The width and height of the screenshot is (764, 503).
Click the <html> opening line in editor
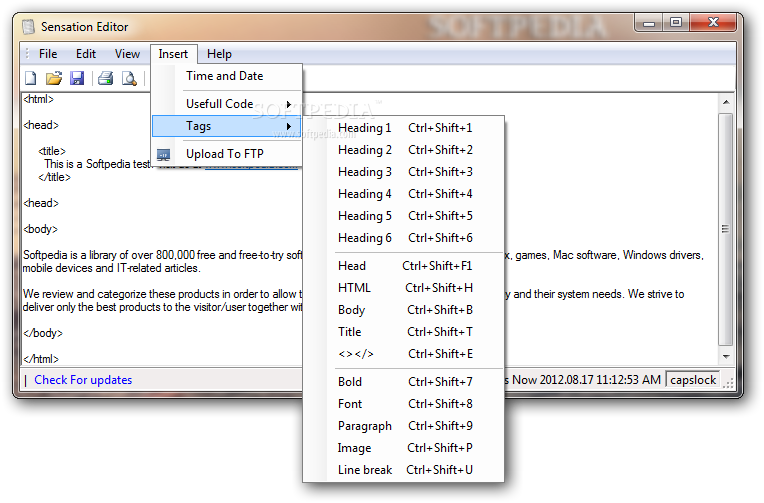pyautogui.click(x=38, y=99)
